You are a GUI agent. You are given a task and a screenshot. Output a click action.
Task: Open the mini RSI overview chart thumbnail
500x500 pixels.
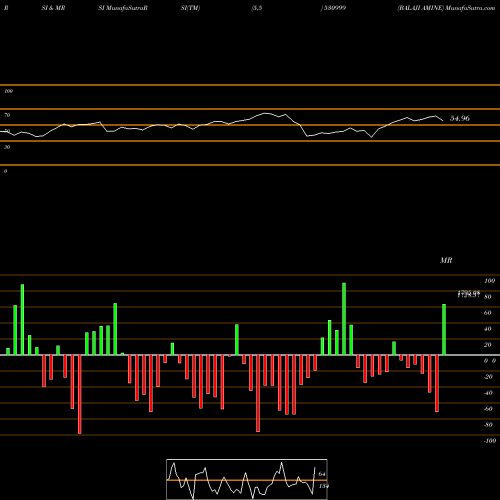(247, 479)
